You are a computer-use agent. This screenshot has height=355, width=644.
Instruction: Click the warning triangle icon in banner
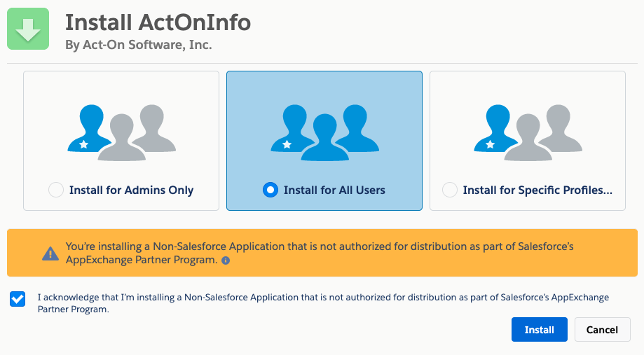pyautogui.click(x=50, y=253)
